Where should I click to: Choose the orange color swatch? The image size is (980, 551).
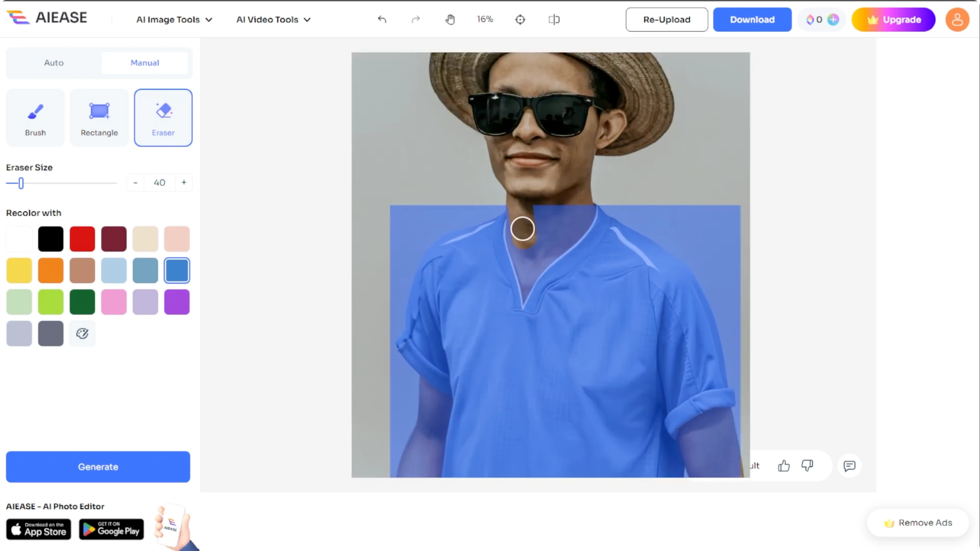51,270
